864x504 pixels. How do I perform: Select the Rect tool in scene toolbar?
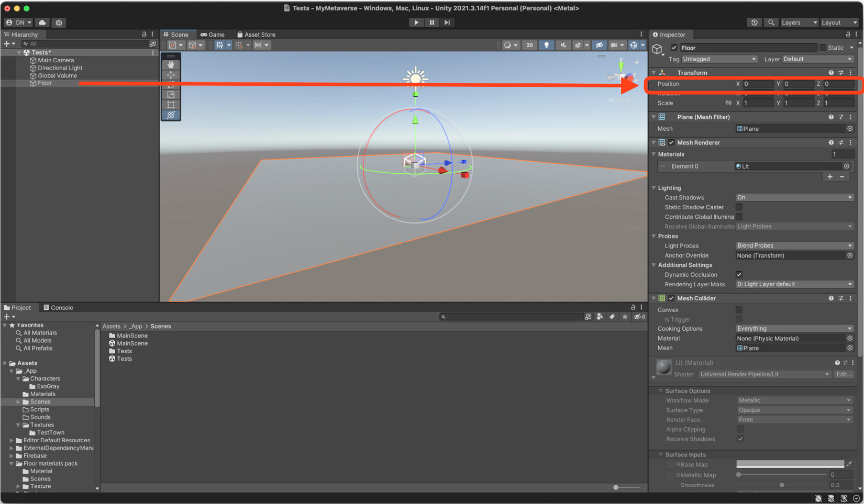(x=171, y=105)
